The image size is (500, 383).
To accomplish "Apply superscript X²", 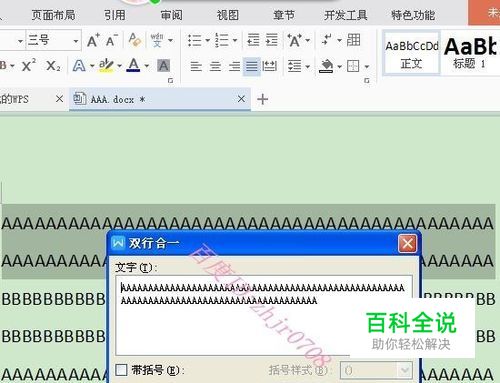I will coord(29,65).
